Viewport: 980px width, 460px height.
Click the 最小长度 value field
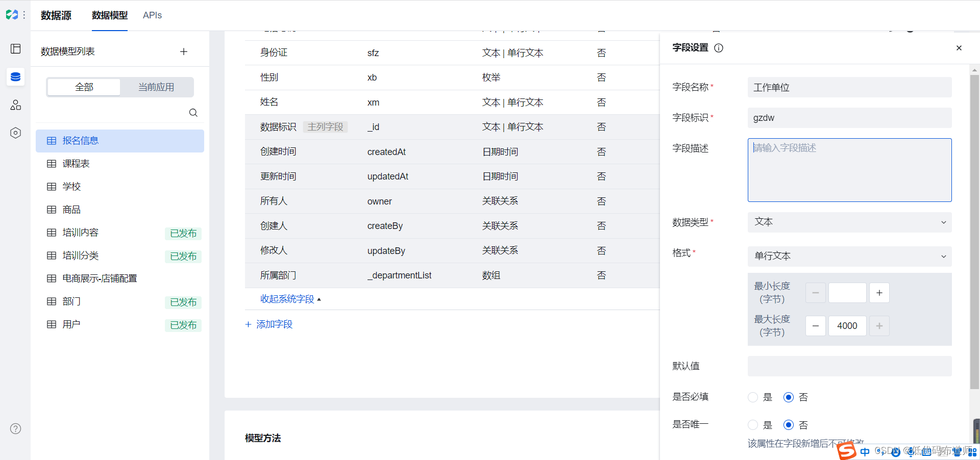847,293
